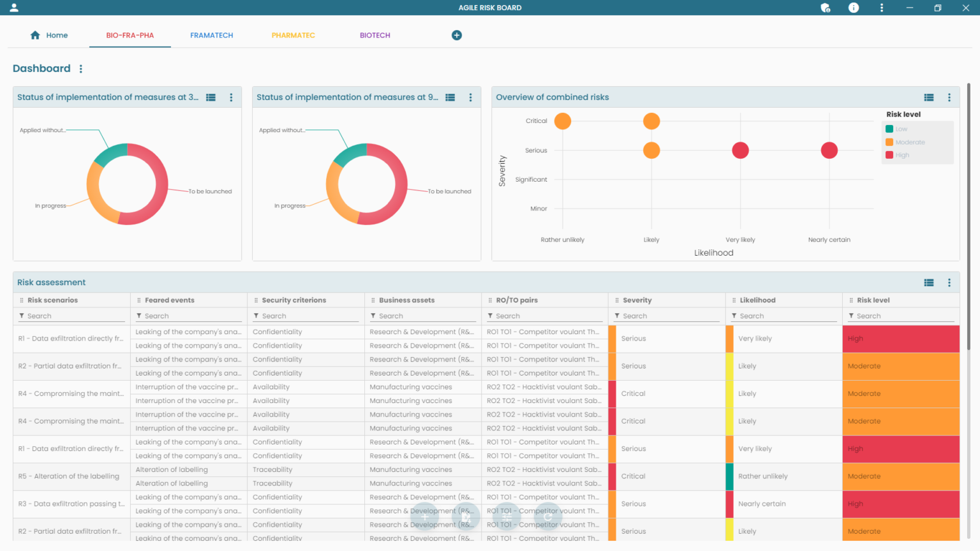Open the user profile icon at top left

click(14, 8)
